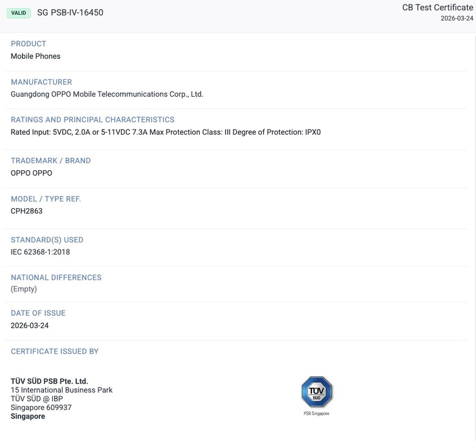Click the 15 International Business Park address line
The image size is (476, 448).
tap(61, 390)
